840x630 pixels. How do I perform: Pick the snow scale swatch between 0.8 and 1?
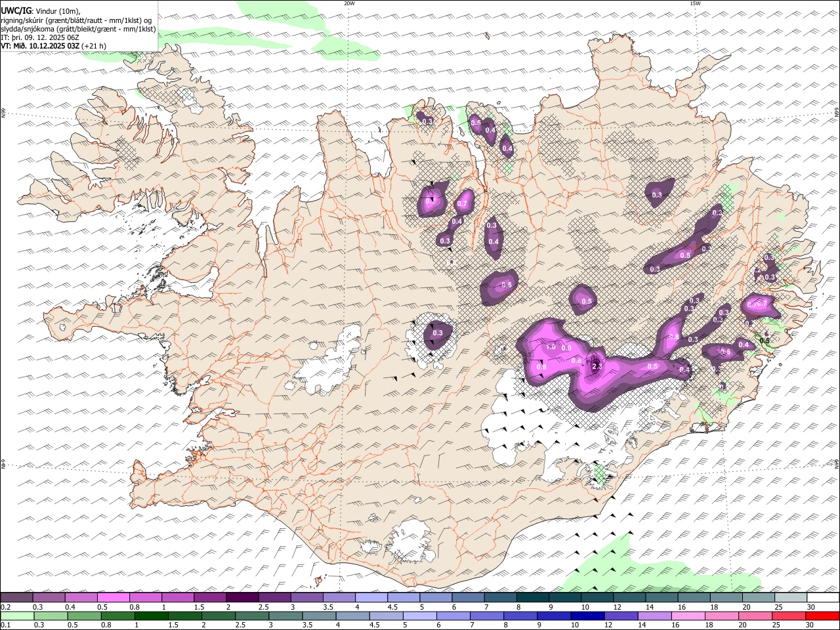[x=145, y=597]
